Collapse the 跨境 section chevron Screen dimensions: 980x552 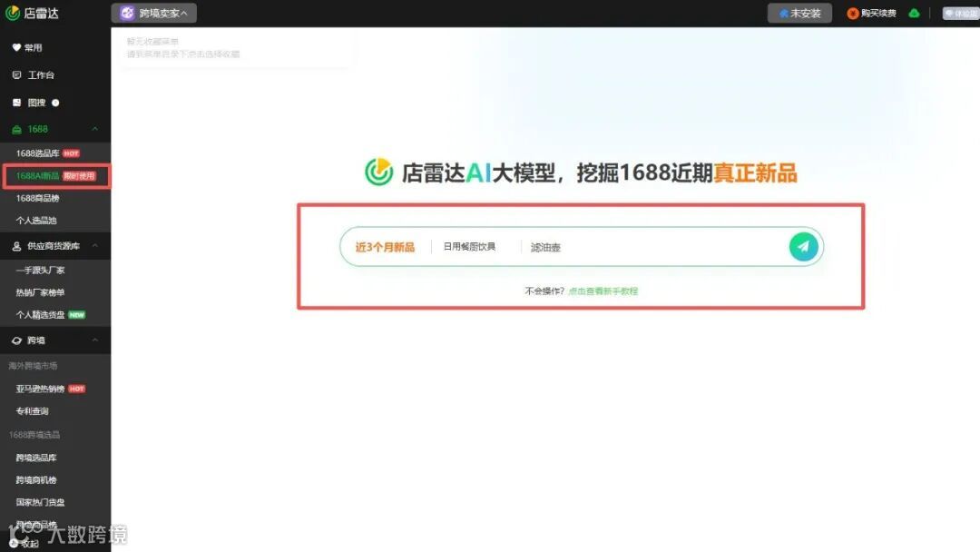(x=95, y=340)
